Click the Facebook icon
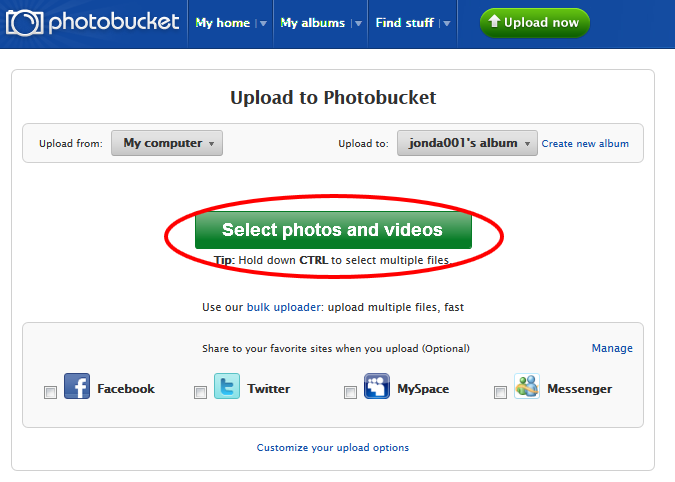The height and width of the screenshot is (482, 675). [77, 386]
